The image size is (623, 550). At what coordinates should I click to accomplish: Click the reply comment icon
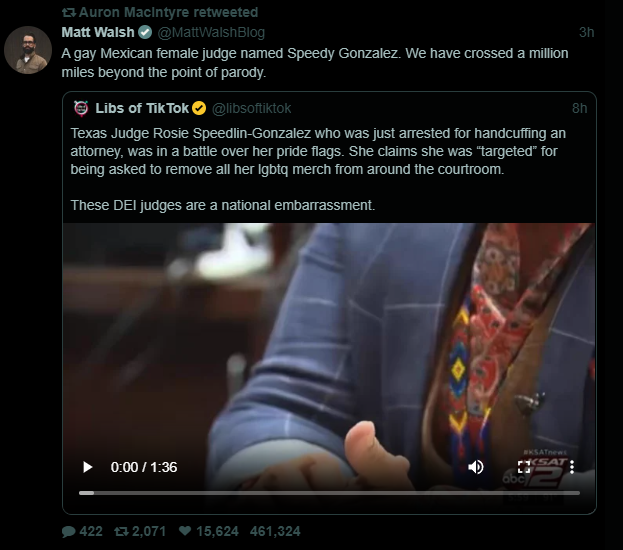click(68, 531)
